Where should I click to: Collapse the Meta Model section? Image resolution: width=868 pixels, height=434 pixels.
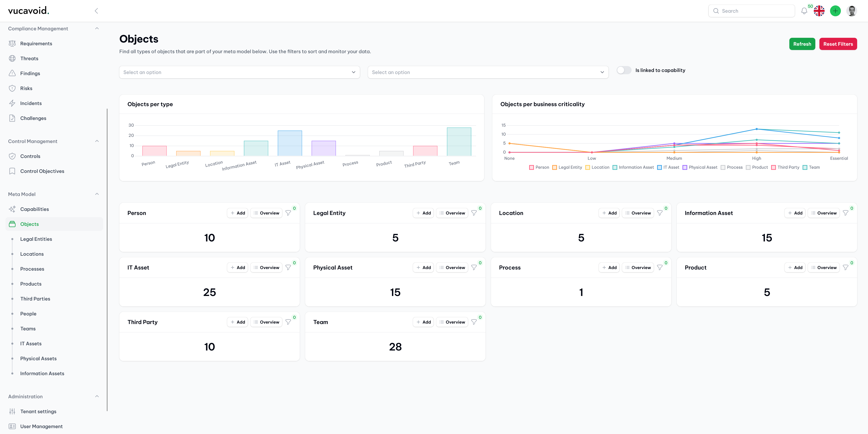[97, 194]
